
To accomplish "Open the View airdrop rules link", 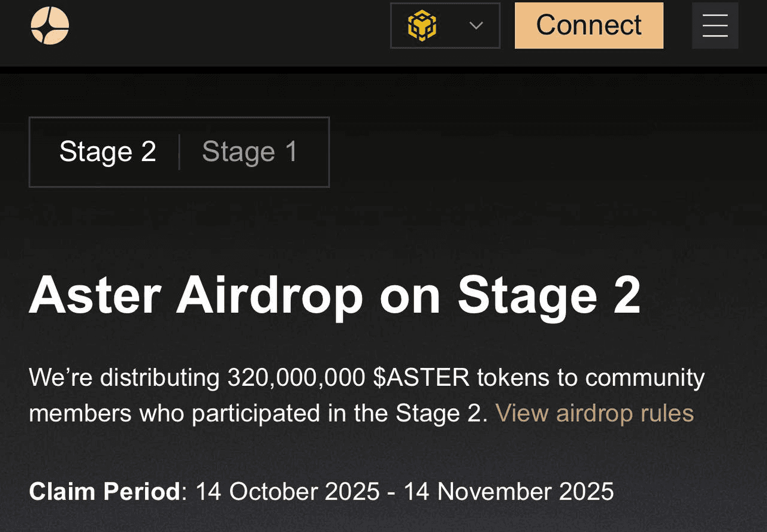I will [594, 413].
